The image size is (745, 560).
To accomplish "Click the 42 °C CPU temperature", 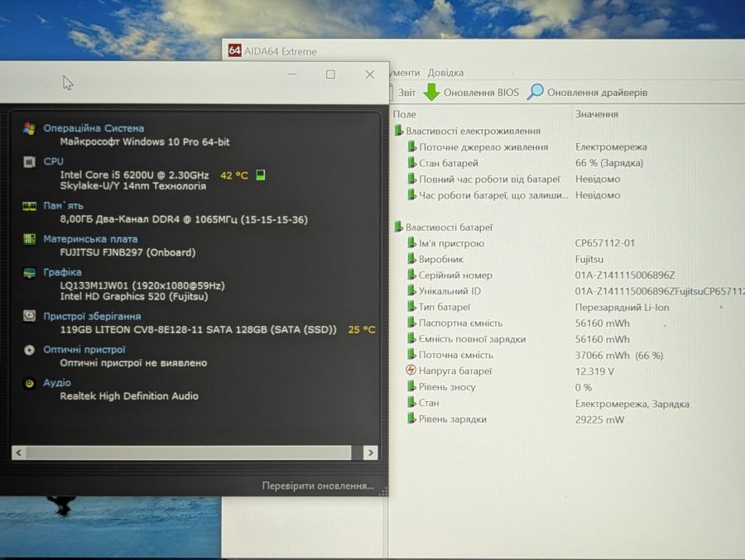I will click(x=233, y=175).
